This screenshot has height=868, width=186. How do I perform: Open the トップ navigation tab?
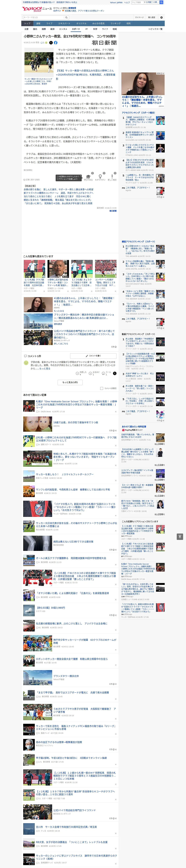[27, 24]
